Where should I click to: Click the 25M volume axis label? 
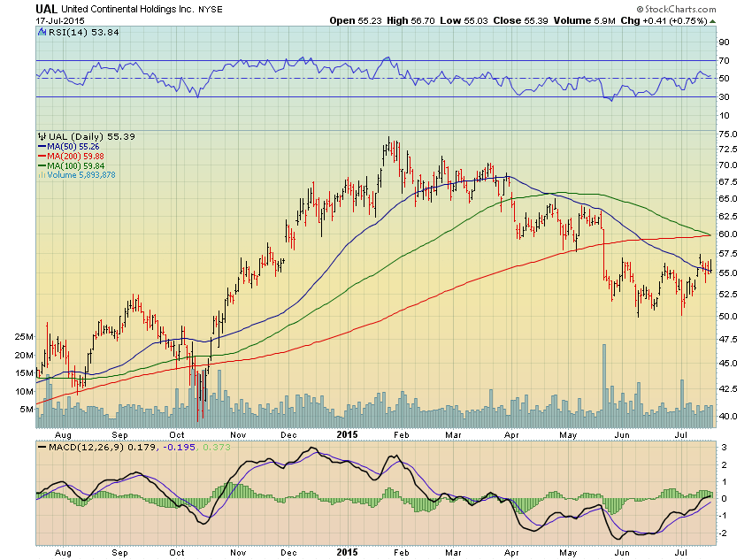point(24,337)
